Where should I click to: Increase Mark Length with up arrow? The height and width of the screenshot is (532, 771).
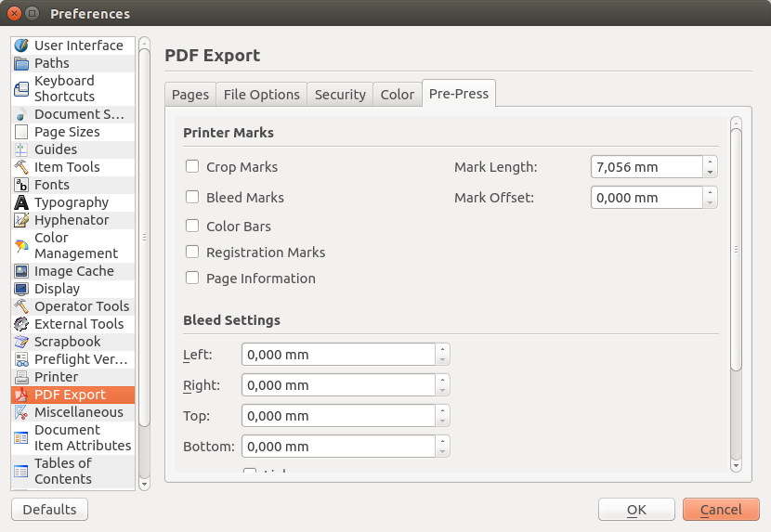[x=711, y=162]
